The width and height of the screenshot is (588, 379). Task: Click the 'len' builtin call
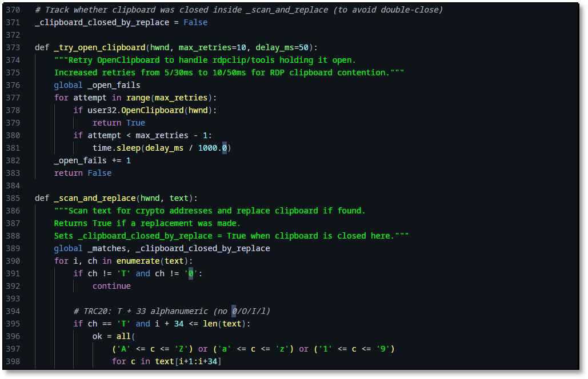(x=210, y=324)
